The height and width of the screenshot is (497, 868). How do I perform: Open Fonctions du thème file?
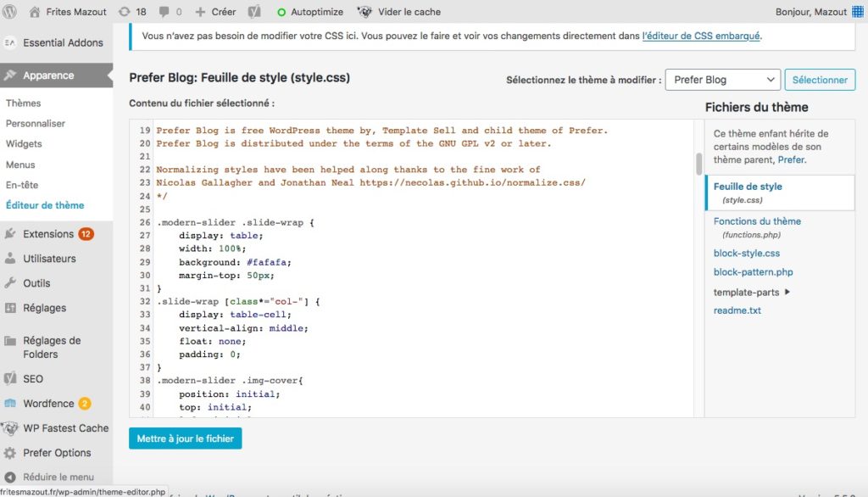[x=757, y=221]
